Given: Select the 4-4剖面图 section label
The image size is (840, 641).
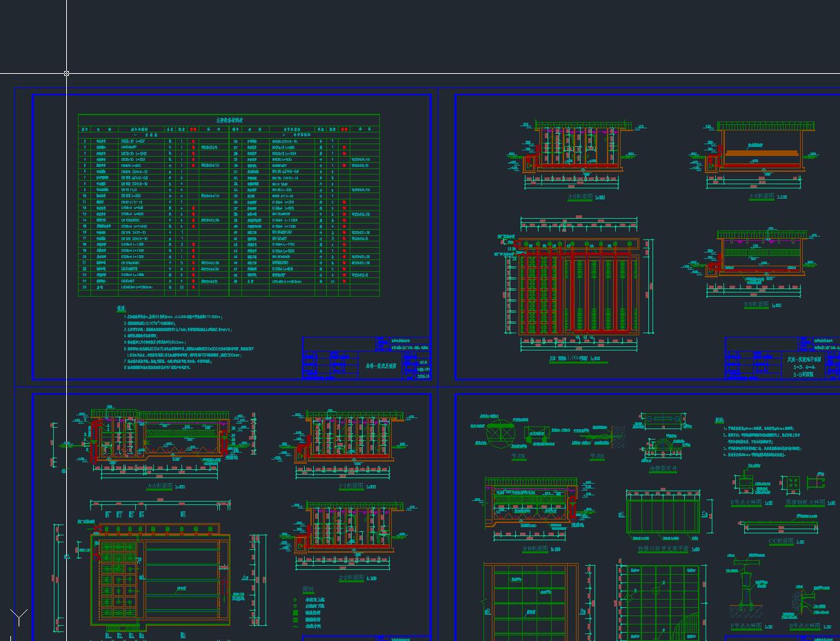Looking at the screenshot, I should click(x=763, y=197).
